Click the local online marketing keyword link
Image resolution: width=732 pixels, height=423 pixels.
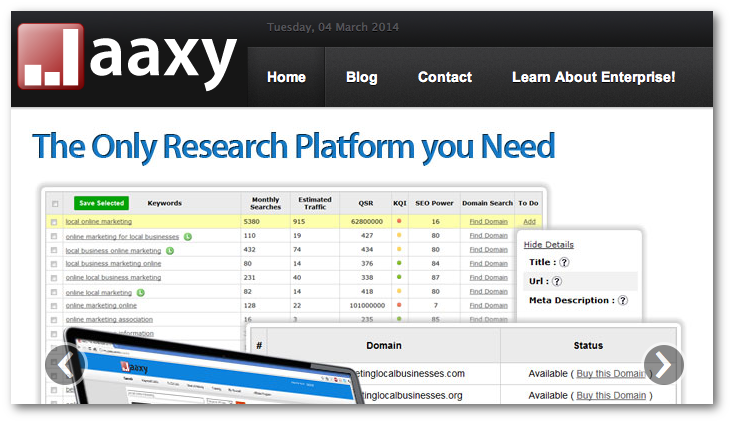pyautogui.click(x=99, y=222)
